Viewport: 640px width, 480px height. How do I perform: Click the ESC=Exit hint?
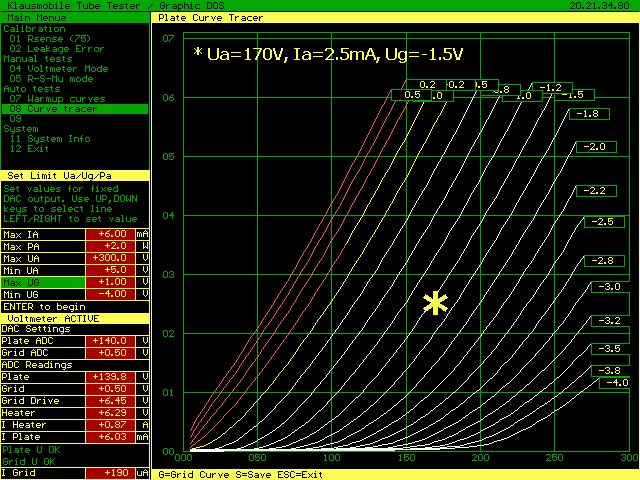(x=300, y=475)
